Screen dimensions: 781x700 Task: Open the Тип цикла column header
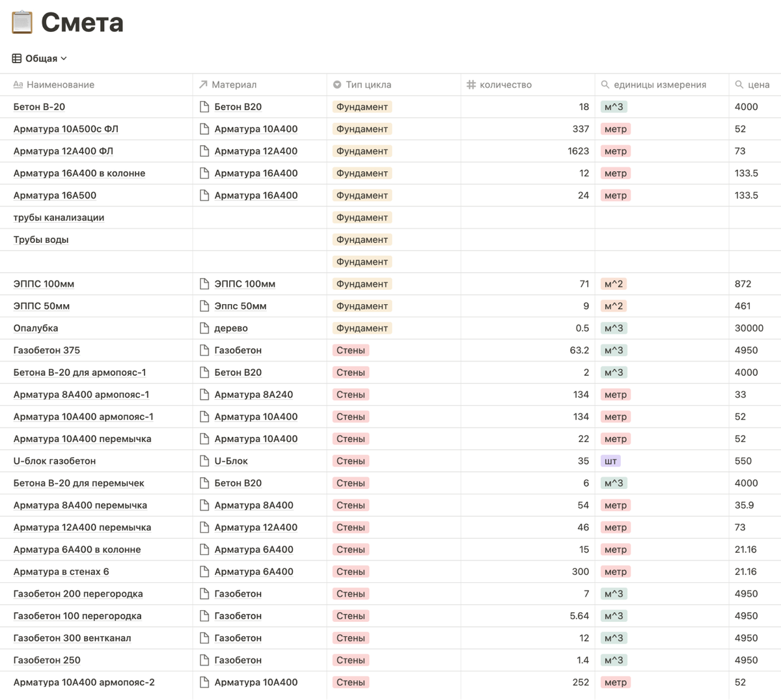point(362,85)
